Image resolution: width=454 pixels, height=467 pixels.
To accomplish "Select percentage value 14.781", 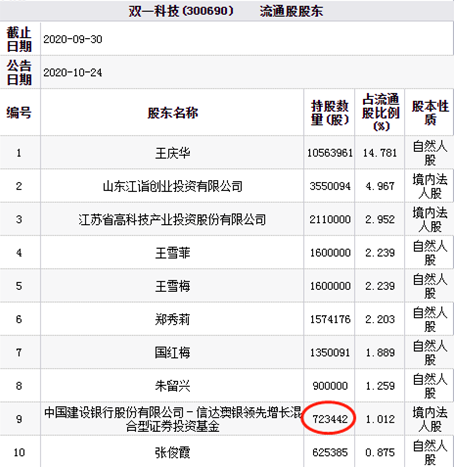I will (380, 153).
